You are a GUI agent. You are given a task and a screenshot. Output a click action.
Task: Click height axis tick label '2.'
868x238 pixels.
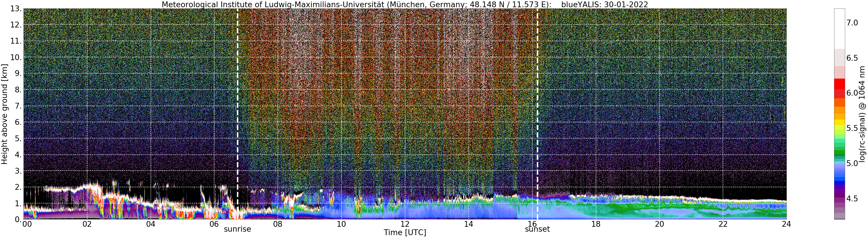[x=18, y=187]
